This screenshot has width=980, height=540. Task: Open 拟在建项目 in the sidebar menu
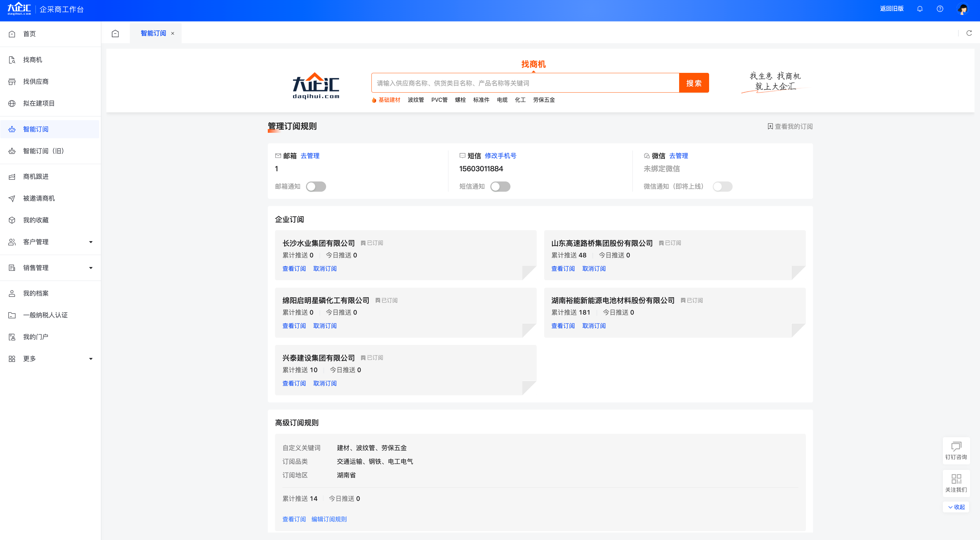[50, 104]
